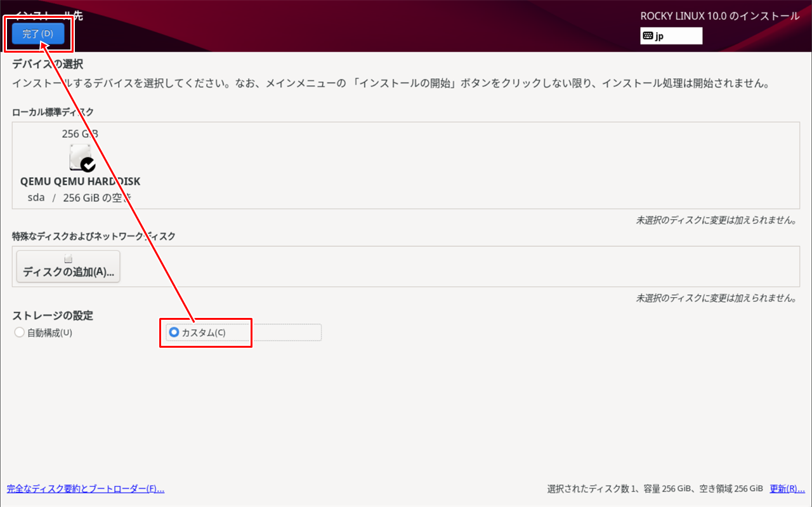Click the jp keyboard layout indicator
The image size is (812, 507).
pos(671,36)
